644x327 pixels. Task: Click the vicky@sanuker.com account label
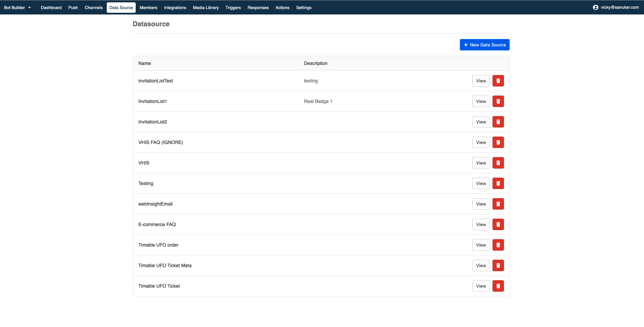pyautogui.click(x=620, y=7)
